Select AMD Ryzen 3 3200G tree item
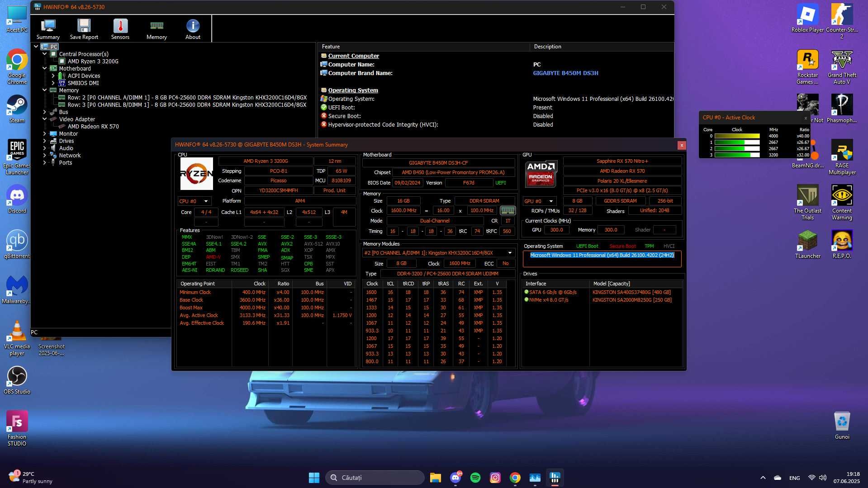 click(x=93, y=61)
